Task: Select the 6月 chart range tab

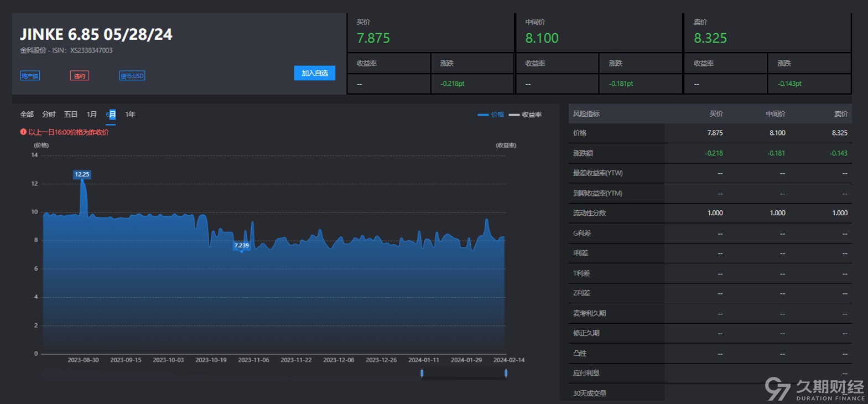Action: (111, 115)
